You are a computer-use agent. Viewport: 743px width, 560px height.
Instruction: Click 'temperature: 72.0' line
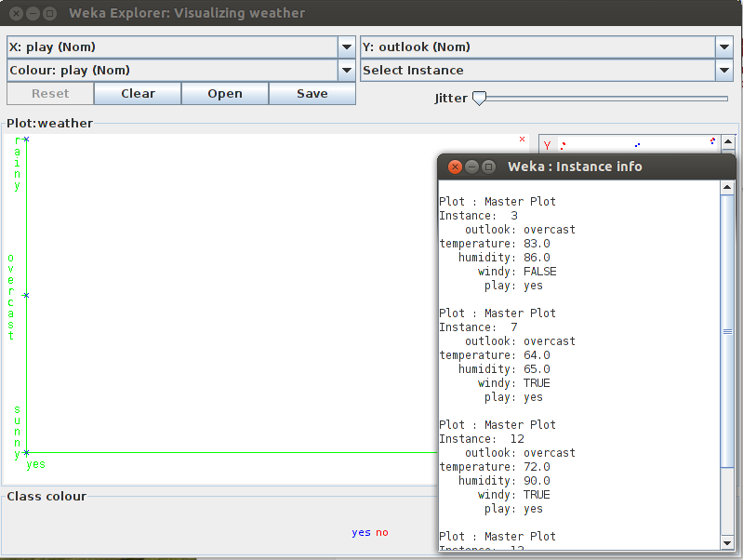coord(495,467)
